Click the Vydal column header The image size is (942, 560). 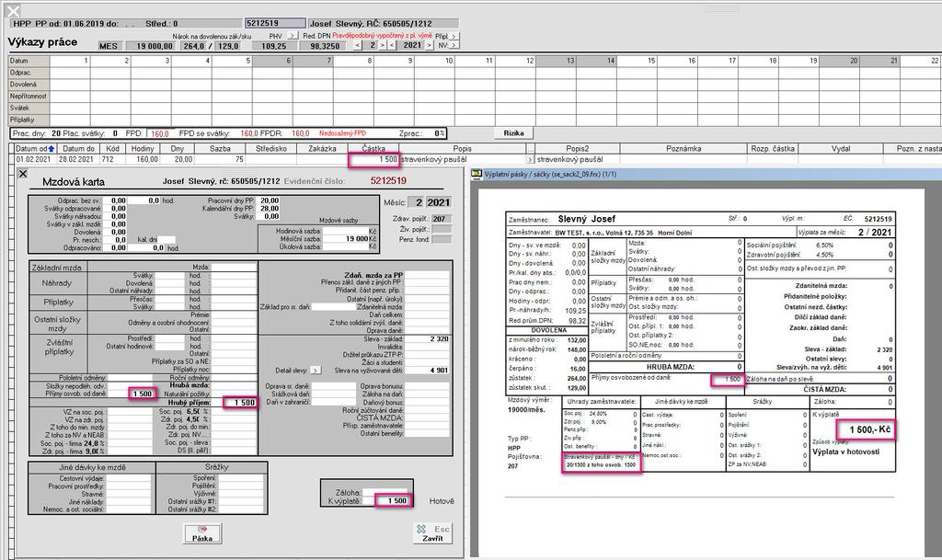841,149
